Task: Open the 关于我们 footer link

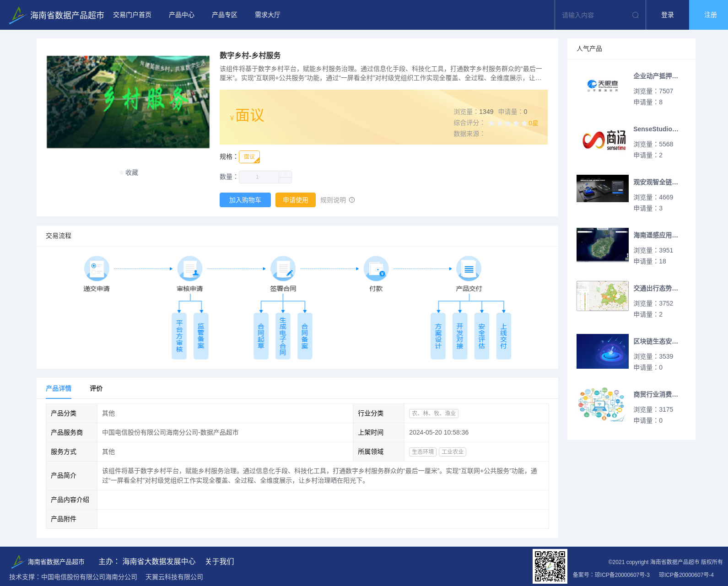Action: [220, 561]
